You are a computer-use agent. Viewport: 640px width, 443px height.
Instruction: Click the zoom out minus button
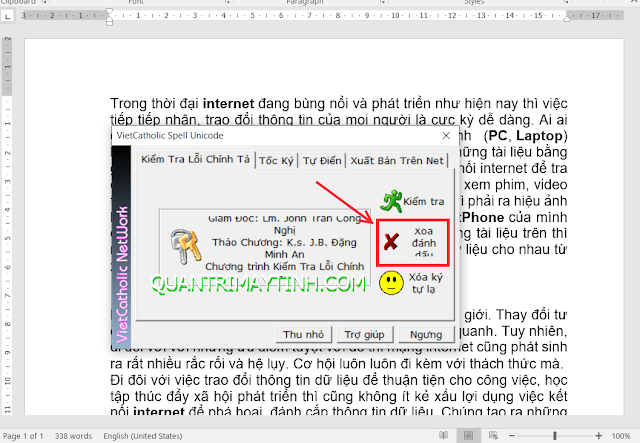(512, 436)
